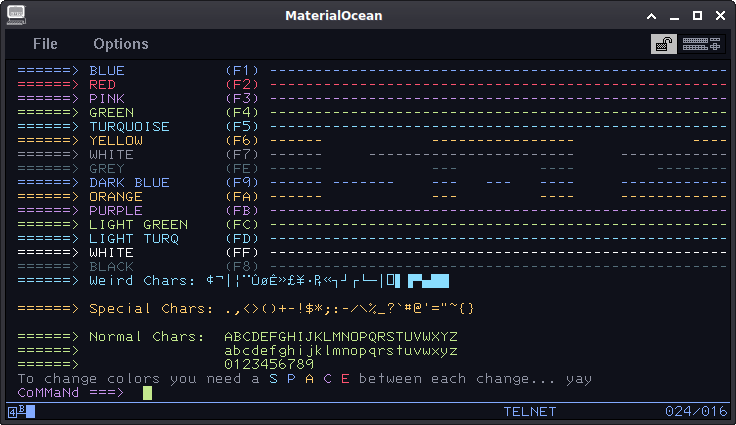Click the ORANGE color label
Viewport: 736px width, 425px height.
(116, 197)
